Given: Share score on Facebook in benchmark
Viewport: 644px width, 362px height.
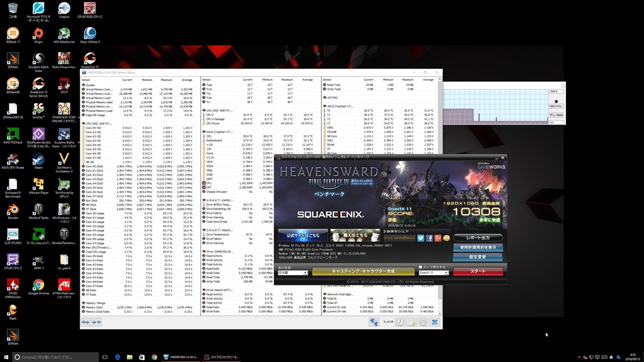Looking at the screenshot, I should tap(429, 238).
